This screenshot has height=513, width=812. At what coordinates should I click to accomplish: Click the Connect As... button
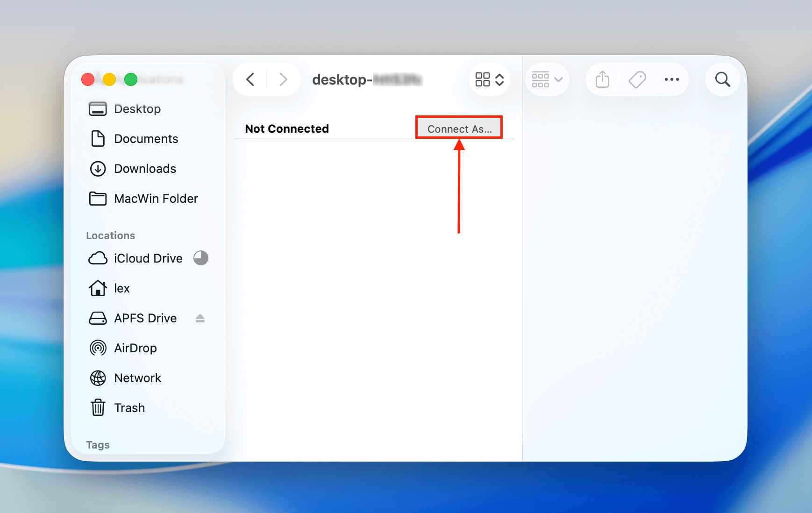(x=459, y=128)
